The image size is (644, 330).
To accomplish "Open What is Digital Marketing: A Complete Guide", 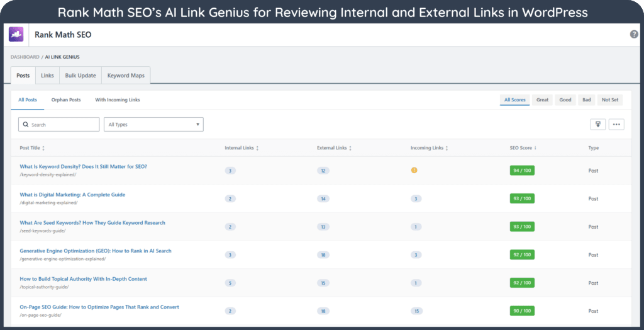I will tap(72, 195).
